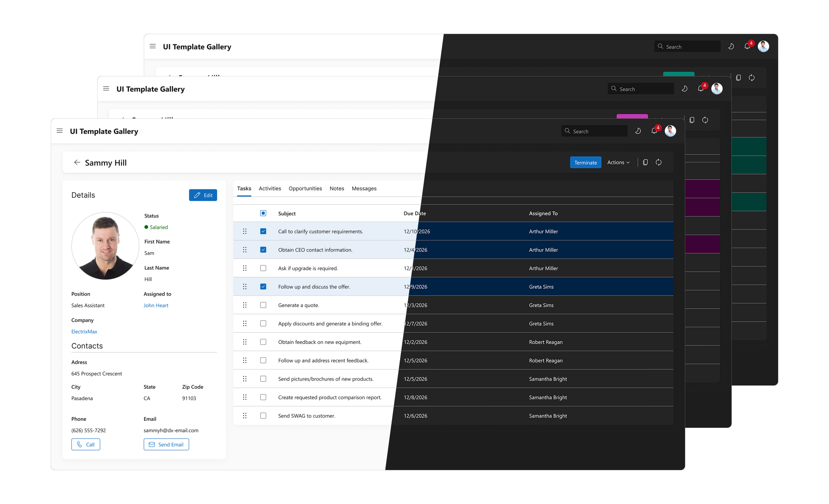Open hamburger menu in rearmost window

pyautogui.click(x=153, y=47)
